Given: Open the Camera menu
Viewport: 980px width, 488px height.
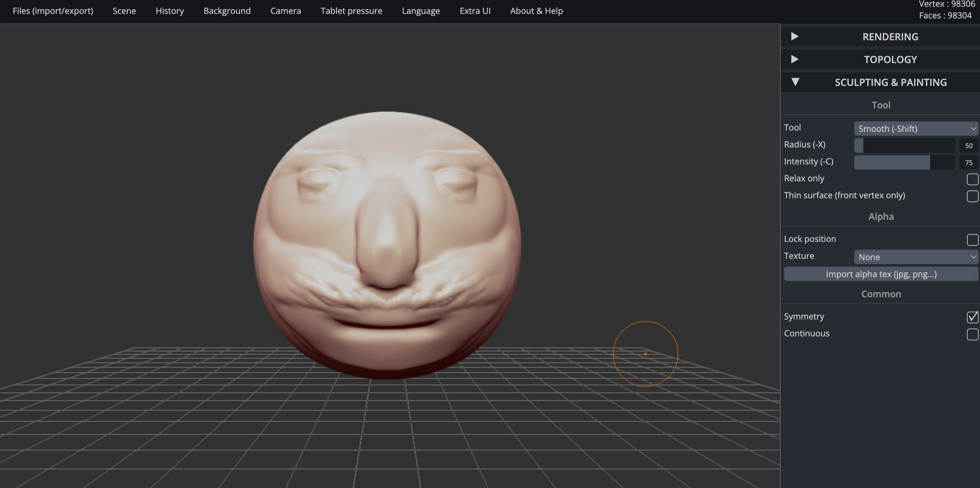Looking at the screenshot, I should [x=286, y=11].
